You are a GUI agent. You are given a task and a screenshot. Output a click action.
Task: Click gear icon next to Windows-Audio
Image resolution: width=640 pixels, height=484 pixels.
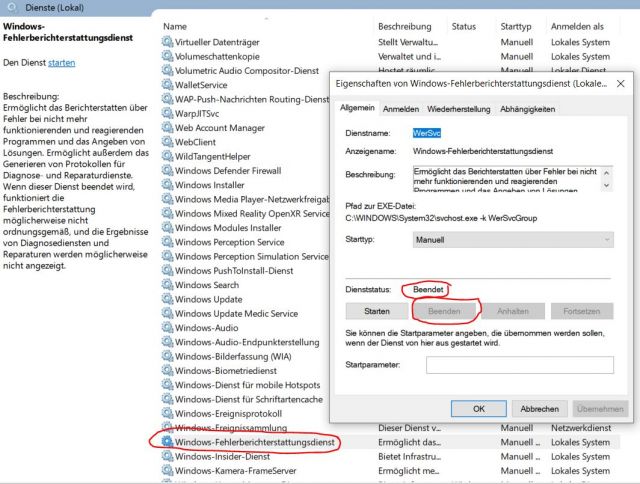coord(167,327)
